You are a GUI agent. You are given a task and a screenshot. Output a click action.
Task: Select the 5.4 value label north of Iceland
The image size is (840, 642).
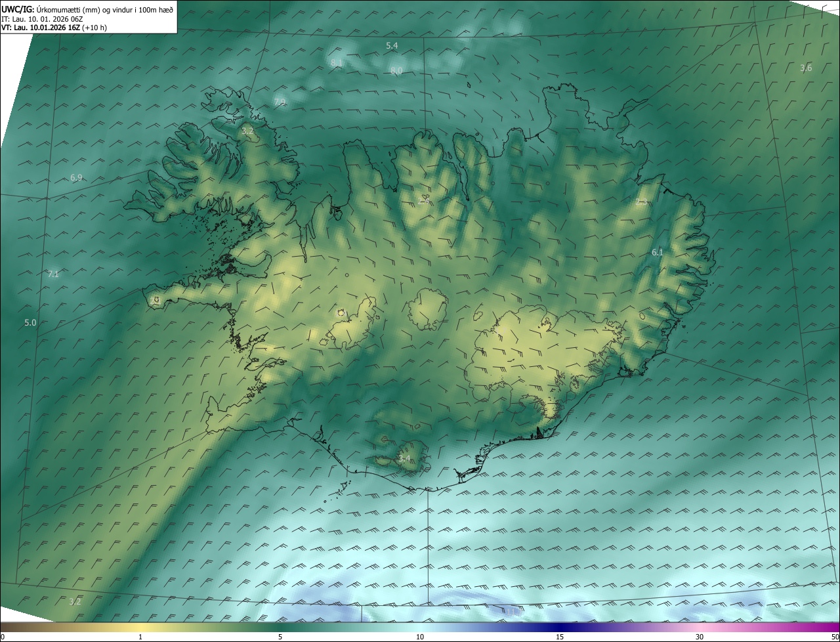(392, 46)
